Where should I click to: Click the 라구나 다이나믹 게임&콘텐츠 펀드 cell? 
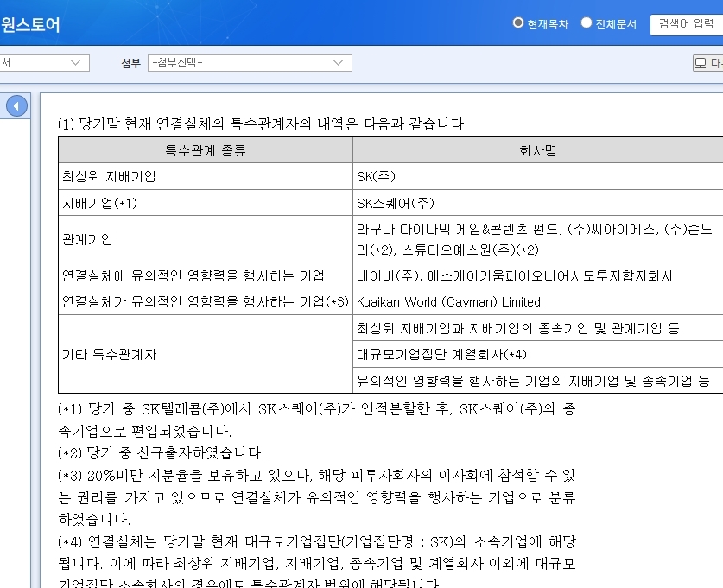tap(537, 239)
